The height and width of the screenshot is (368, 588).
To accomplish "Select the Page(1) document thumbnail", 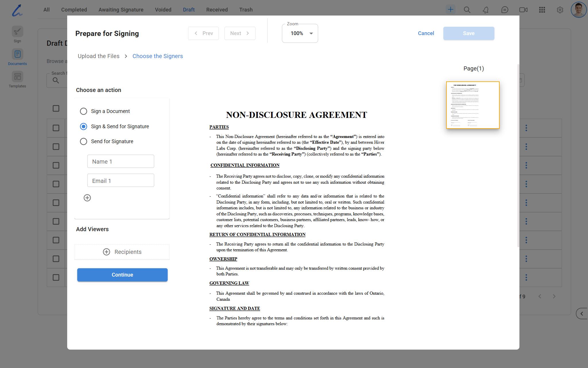I will [473, 105].
